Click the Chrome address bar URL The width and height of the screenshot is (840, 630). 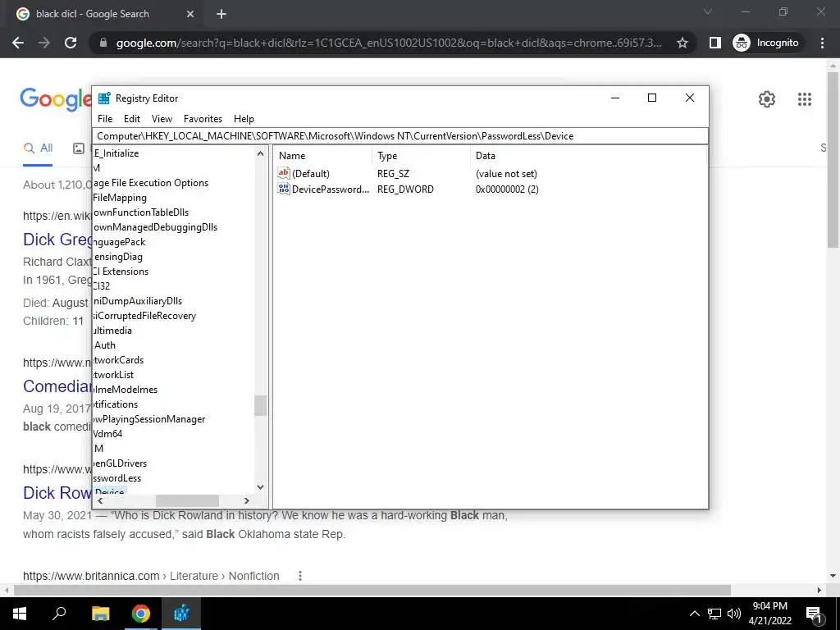[x=388, y=43]
